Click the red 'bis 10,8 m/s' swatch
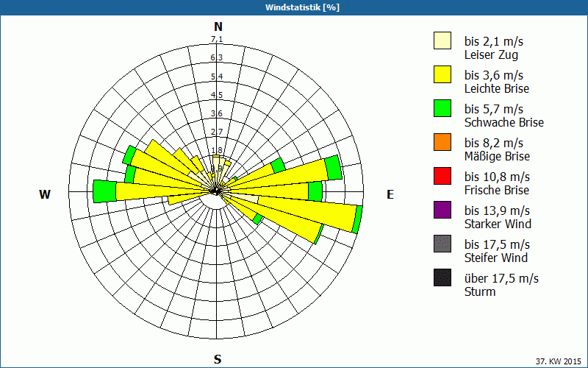Viewport: 588px width, 368px height. point(442,176)
